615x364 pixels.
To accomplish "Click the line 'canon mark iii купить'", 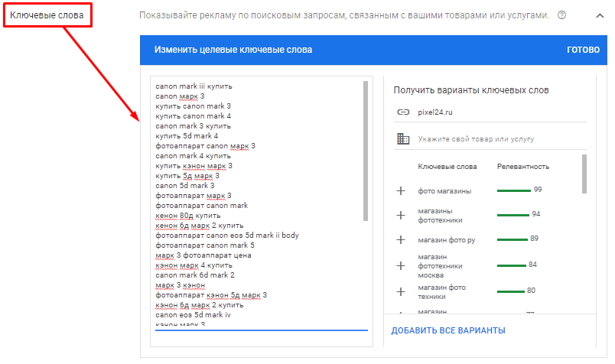I will (194, 86).
